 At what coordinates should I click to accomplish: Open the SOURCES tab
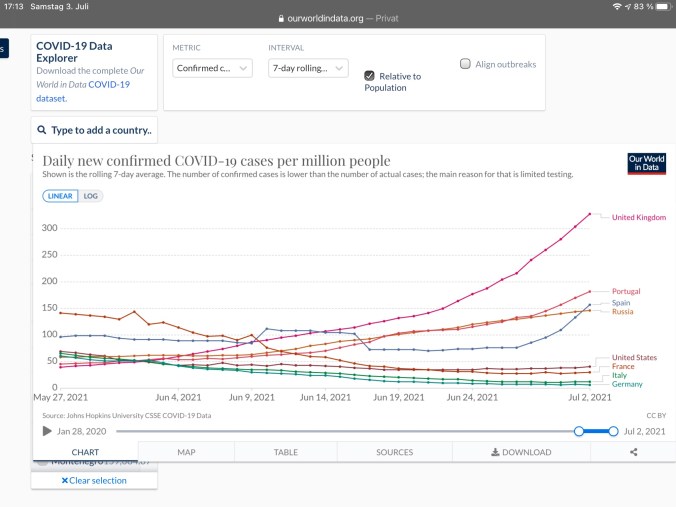pyautogui.click(x=394, y=452)
